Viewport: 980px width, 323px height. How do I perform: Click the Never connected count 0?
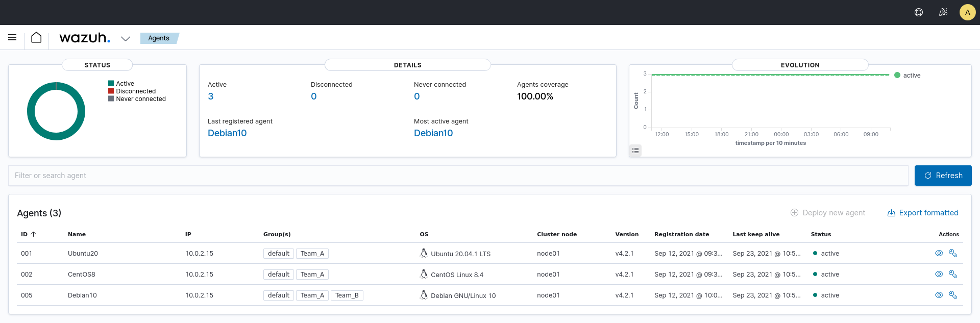(417, 96)
